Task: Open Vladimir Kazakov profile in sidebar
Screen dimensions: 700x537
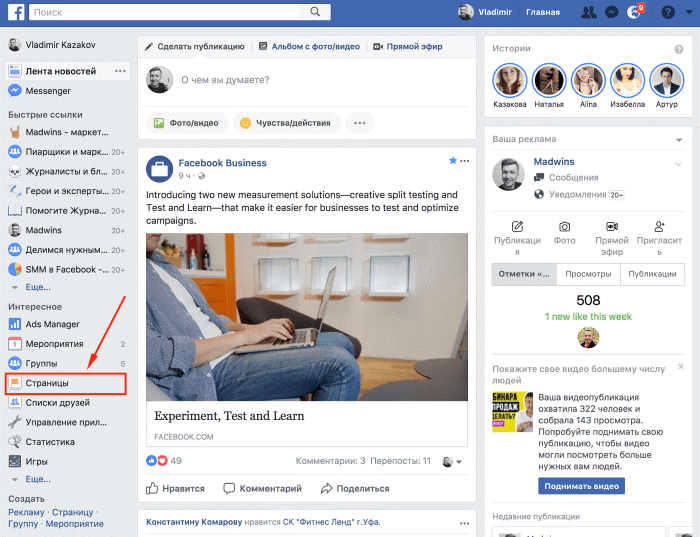Action: coord(52,45)
